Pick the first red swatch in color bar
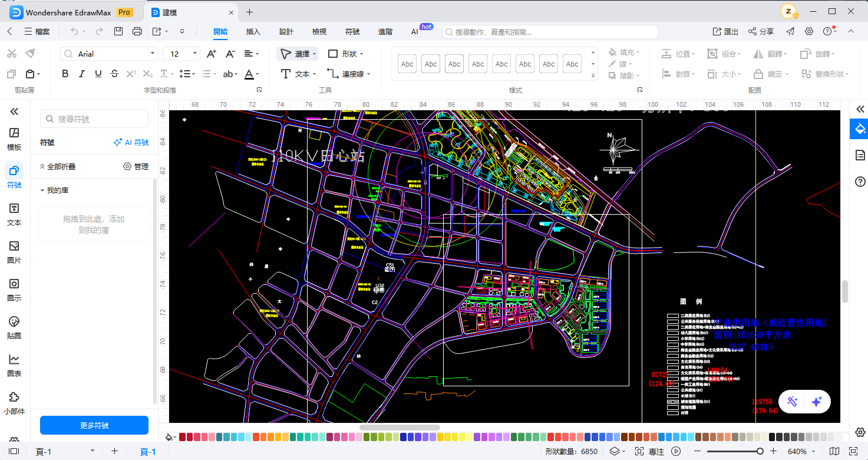The image size is (868, 460). 183,437
